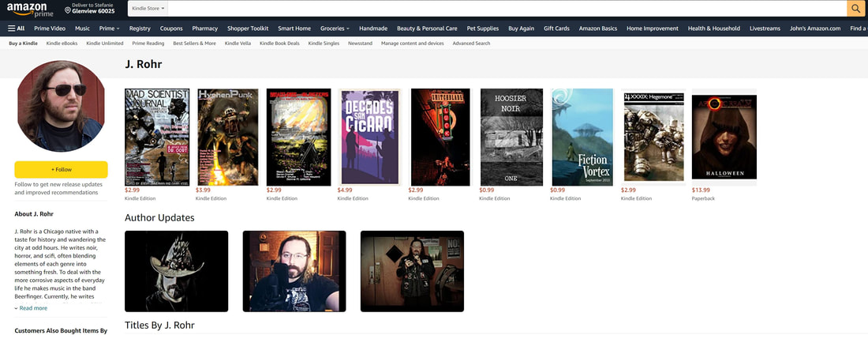The image size is (868, 339).
Task: Open Best Sellers & More menu
Action: point(194,43)
